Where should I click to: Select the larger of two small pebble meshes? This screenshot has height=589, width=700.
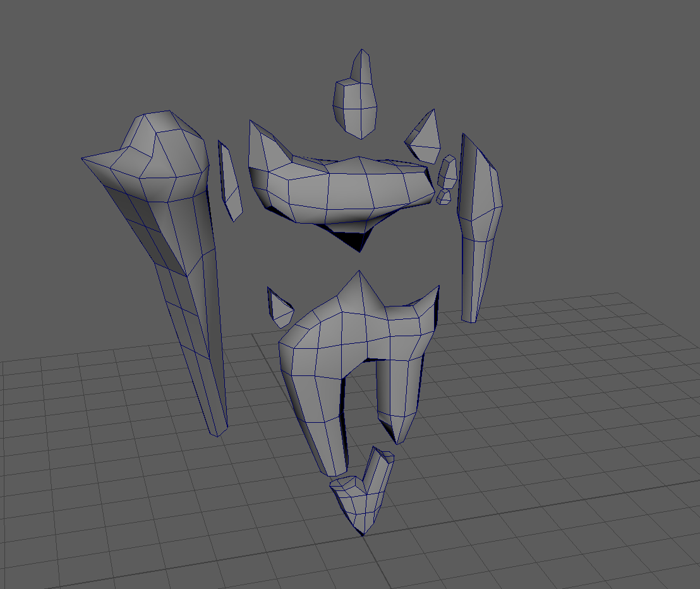447,172
